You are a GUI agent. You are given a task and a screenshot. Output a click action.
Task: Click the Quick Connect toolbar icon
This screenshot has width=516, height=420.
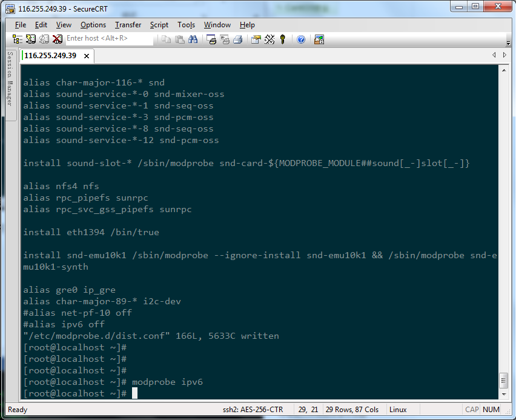pyautogui.click(x=30, y=39)
